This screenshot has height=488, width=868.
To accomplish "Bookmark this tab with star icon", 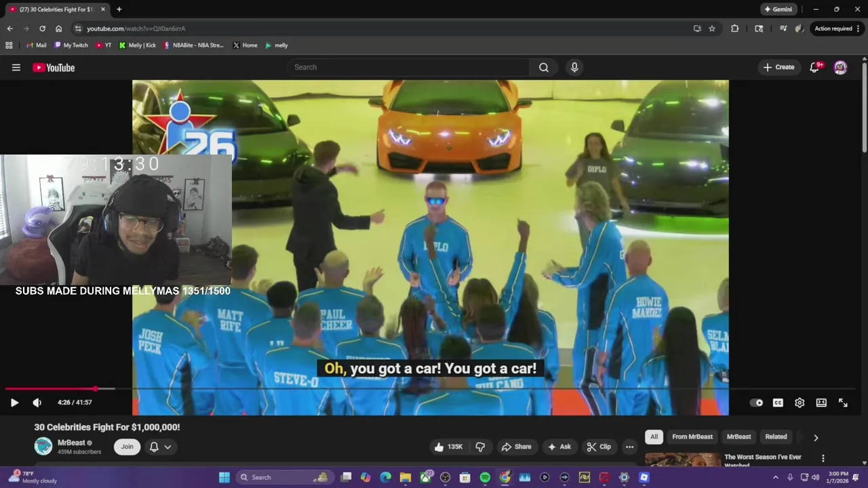I will 712,28.
